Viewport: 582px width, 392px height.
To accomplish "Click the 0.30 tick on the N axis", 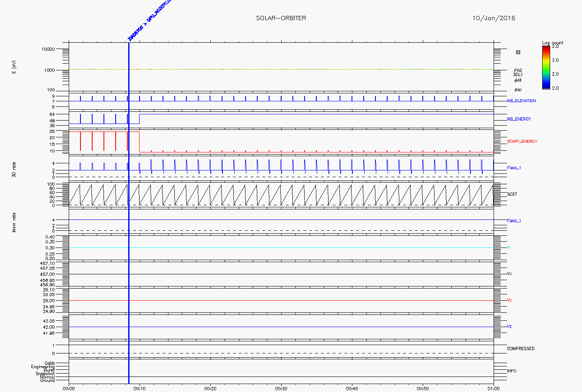I will click(50, 248).
